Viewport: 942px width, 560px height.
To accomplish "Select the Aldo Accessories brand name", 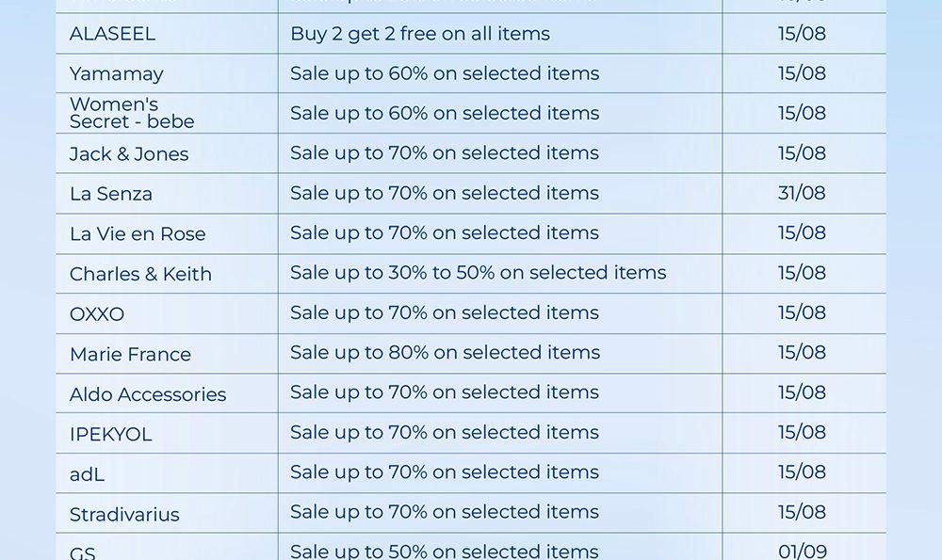I will coord(148,394).
